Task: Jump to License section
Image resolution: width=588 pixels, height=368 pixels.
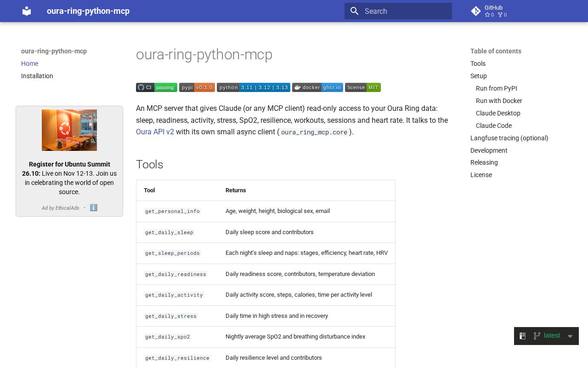Action: (x=481, y=175)
